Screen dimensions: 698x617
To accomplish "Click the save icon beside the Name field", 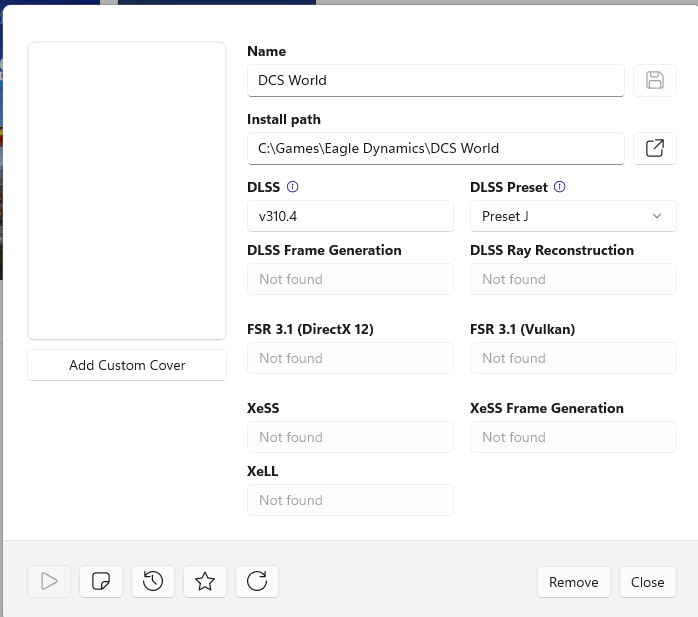I will coord(655,80).
